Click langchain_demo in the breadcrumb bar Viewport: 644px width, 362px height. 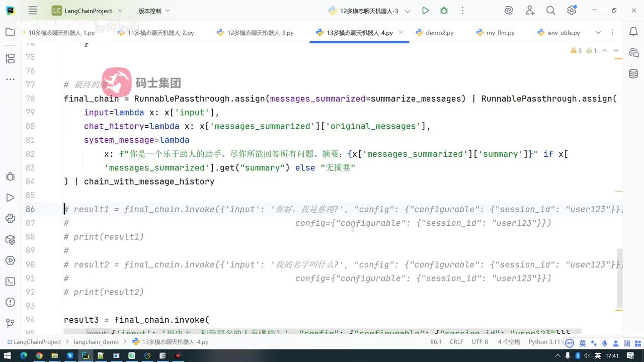96,342
